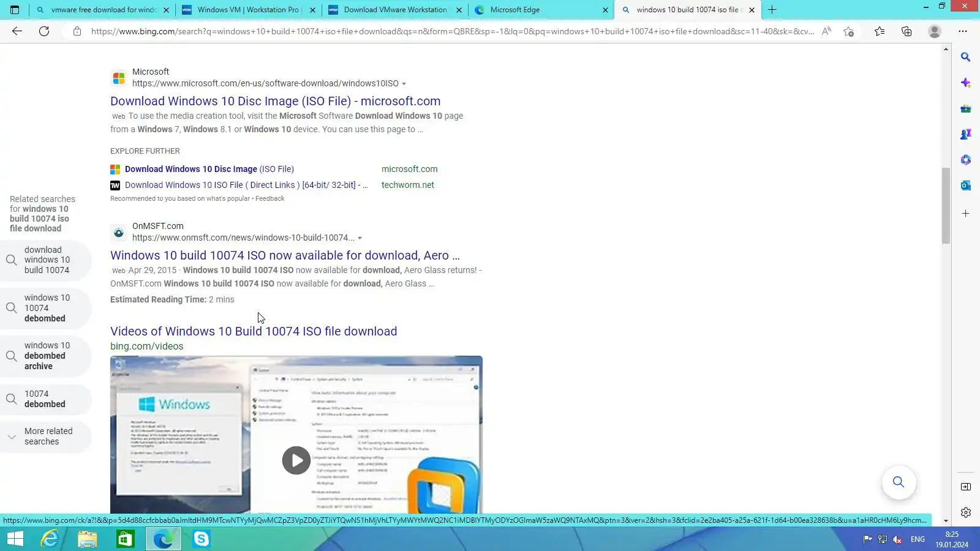Search related 'windows 10 debombed archive'
Image resolution: width=980 pixels, height=551 pixels.
46,356
